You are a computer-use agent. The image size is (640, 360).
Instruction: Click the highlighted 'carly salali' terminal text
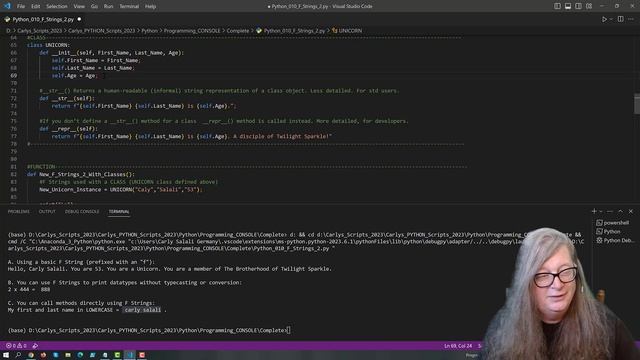(143, 310)
